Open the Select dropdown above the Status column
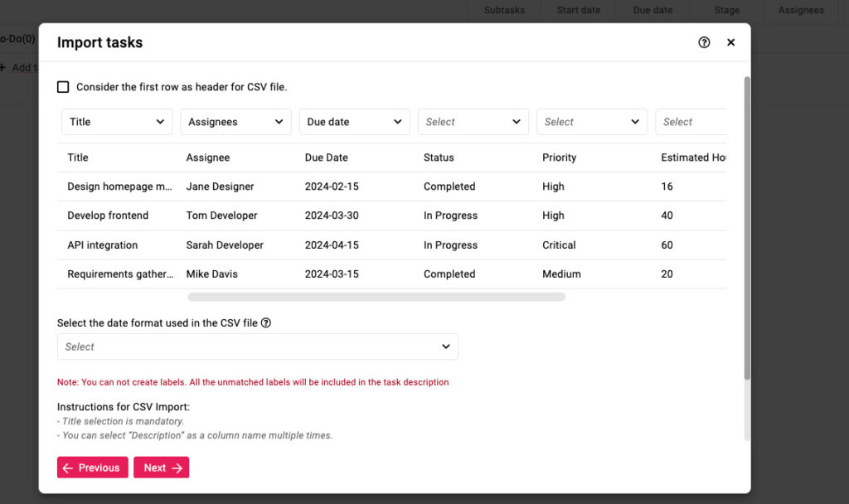The image size is (849, 504). click(x=473, y=121)
